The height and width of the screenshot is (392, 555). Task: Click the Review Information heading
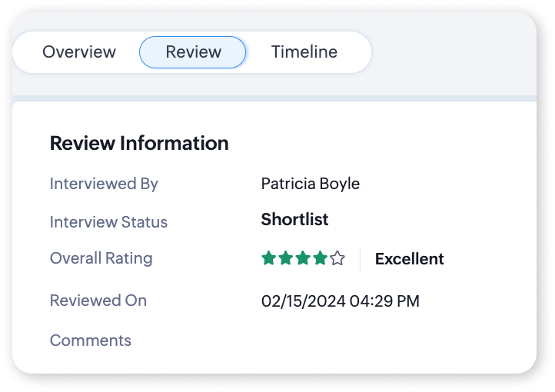(x=139, y=143)
